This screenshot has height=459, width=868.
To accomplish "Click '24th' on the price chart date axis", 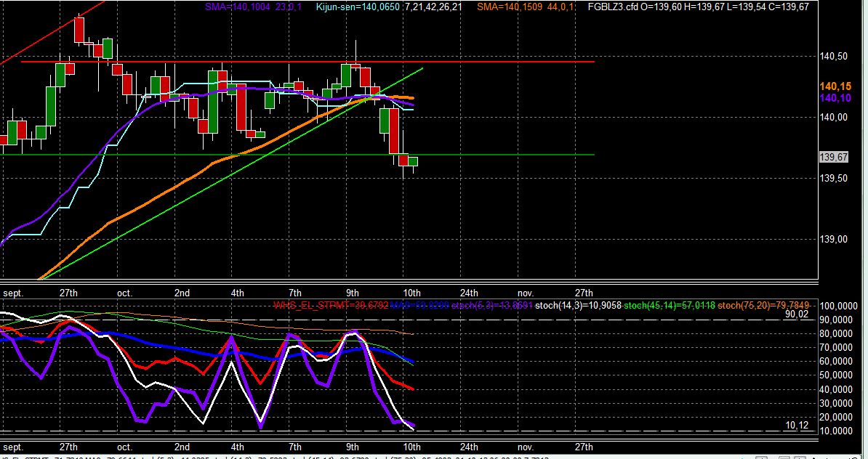I will 469,293.
